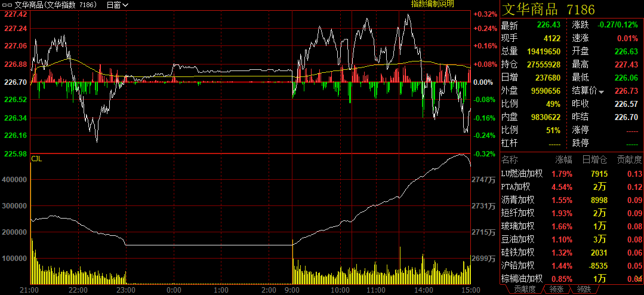Select 玻璃加权 in the contribution list
Screen dimensions: 644x295
point(518,226)
